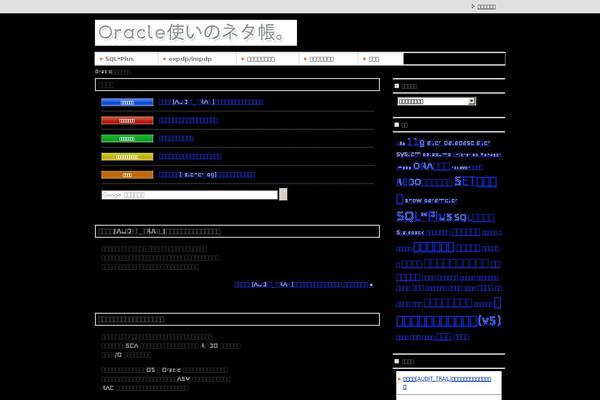This screenshot has height=400, width=600.
Task: Click the yellow category label button
Action: pos(127,157)
